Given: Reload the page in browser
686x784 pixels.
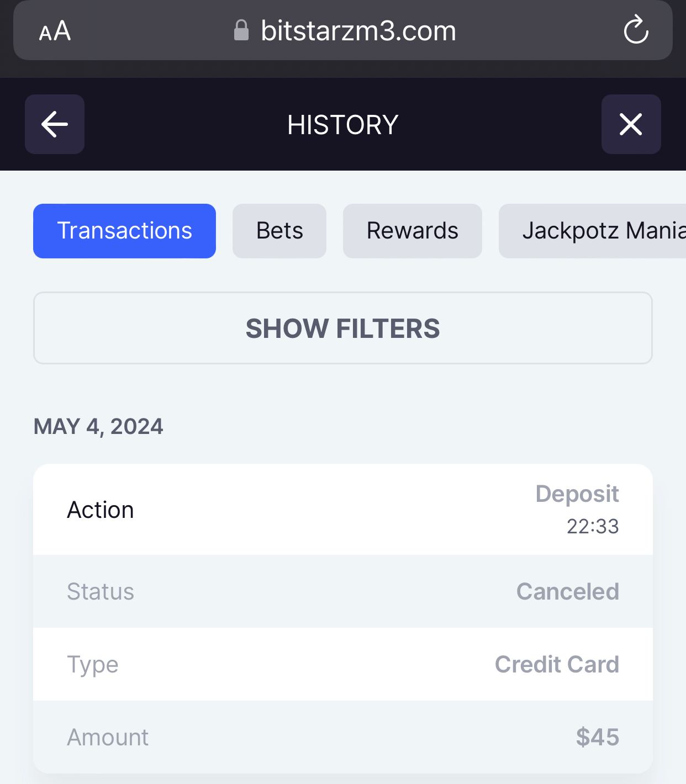Looking at the screenshot, I should click(636, 30).
